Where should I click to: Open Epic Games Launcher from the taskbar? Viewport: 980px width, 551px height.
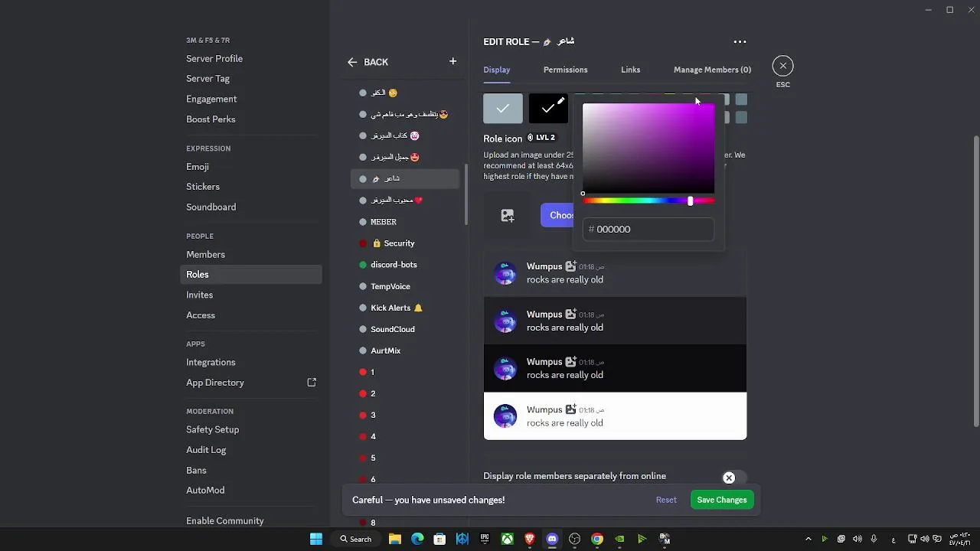click(485, 539)
